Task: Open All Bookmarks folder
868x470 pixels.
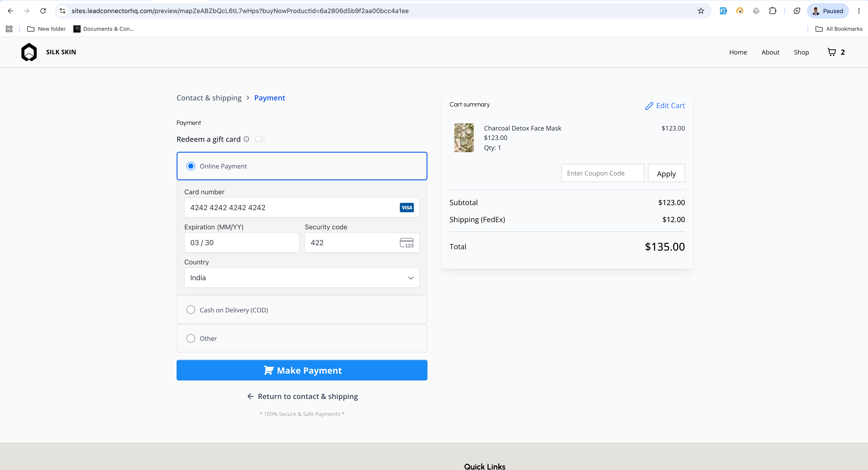Action: tap(839, 29)
